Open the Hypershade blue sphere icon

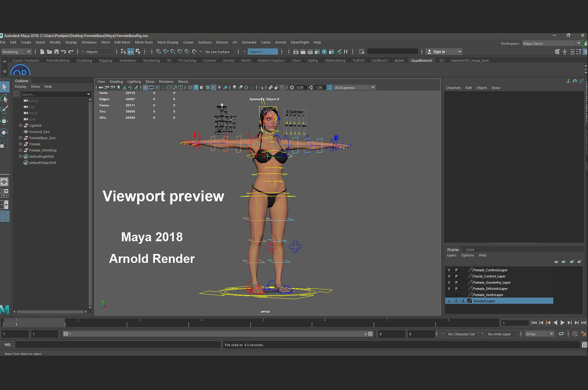pos(324,52)
